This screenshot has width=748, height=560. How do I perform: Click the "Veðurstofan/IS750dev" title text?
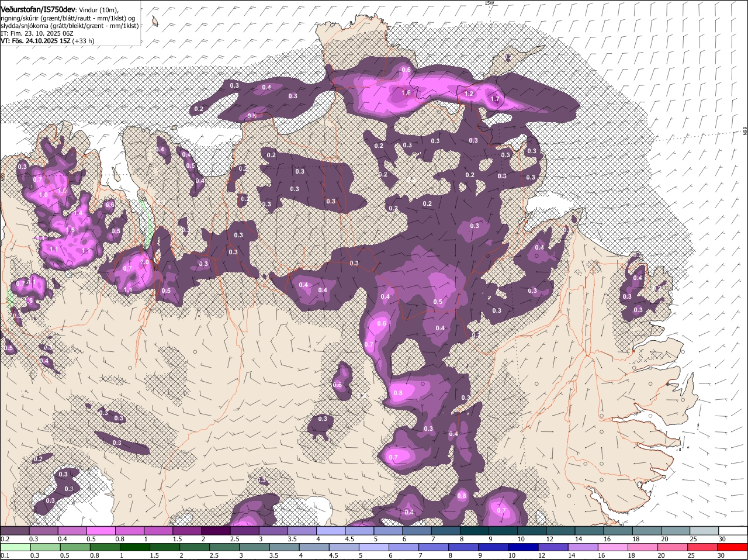pos(39,9)
